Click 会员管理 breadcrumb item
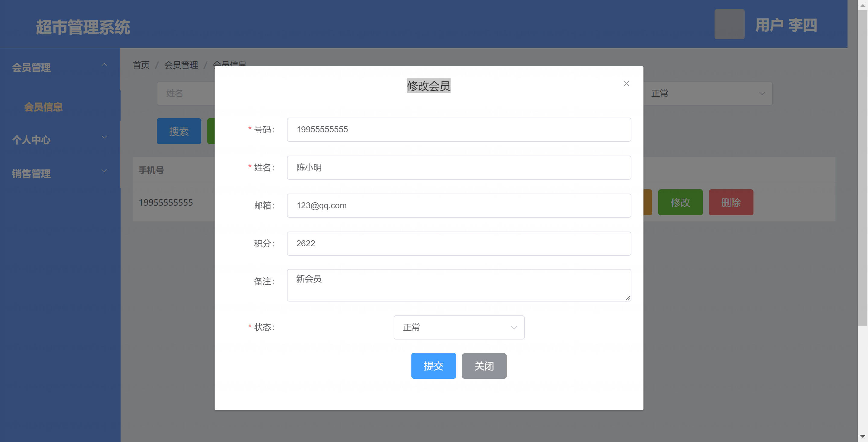Image resolution: width=868 pixels, height=442 pixels. 181,65
